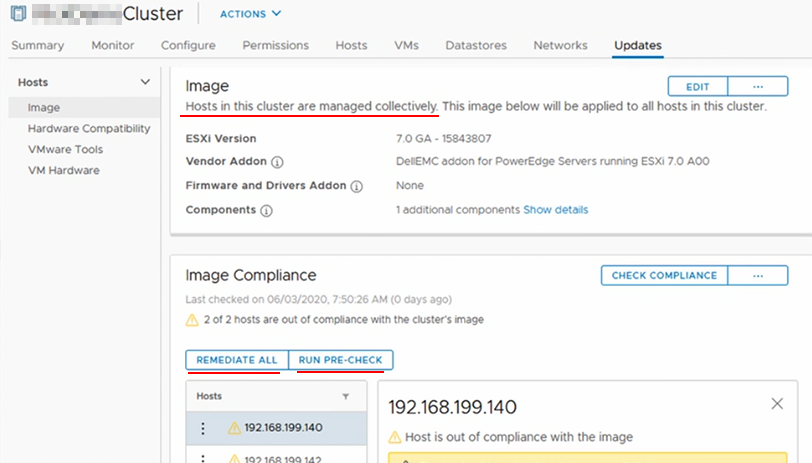Viewport: 812px width, 463px height.
Task: Select the Updates tab
Action: point(637,46)
